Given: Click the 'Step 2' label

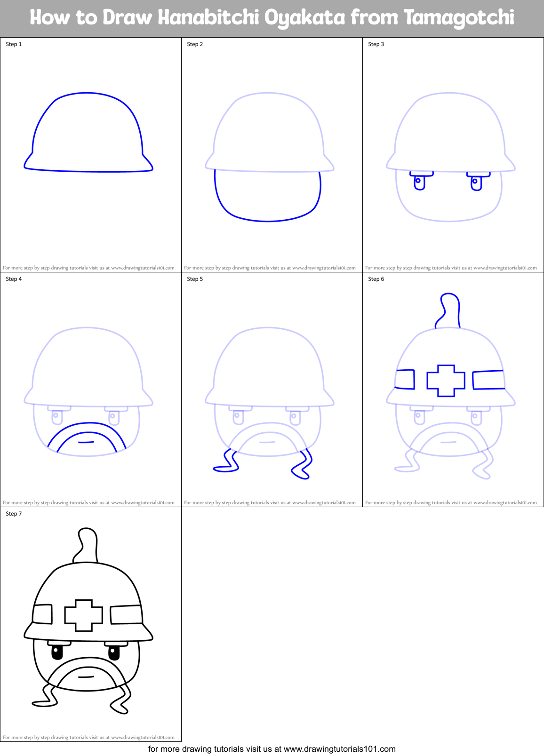Looking at the screenshot, I should [195, 44].
